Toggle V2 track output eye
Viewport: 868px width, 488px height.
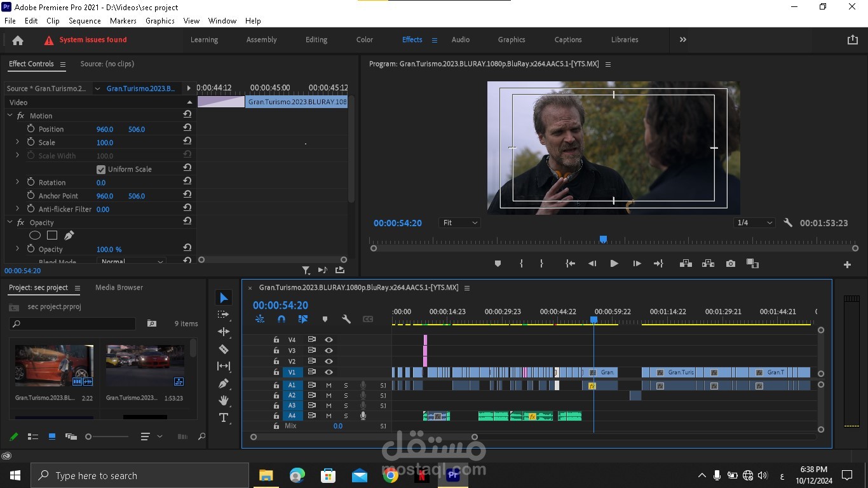click(329, 362)
